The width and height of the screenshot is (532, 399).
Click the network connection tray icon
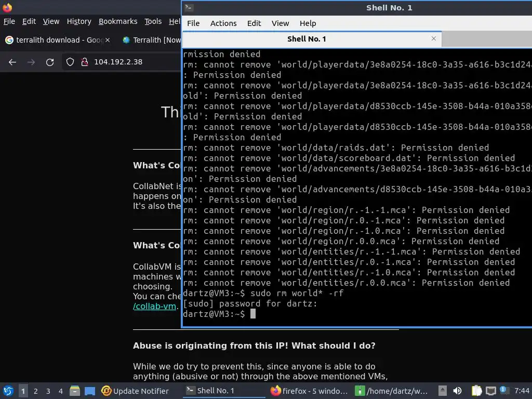490,391
